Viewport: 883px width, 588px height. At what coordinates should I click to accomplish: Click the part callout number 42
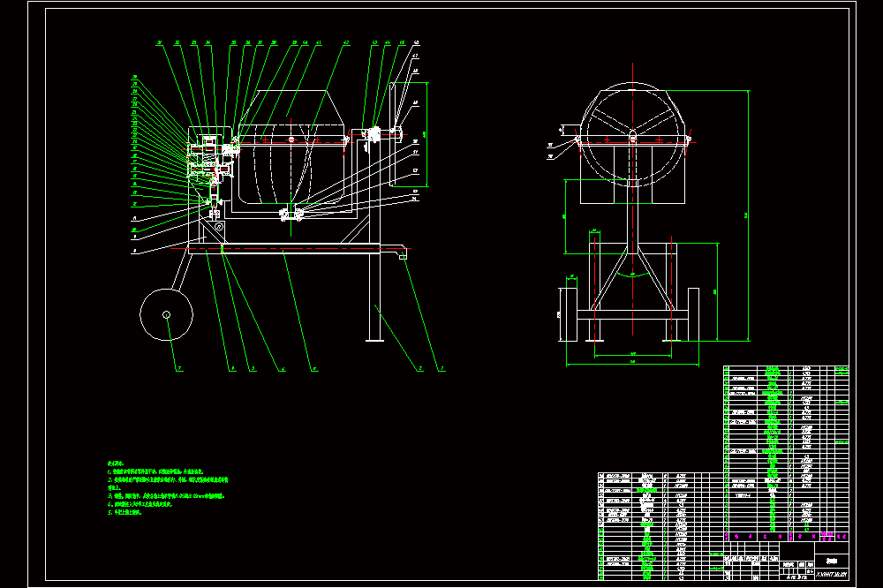(x=346, y=42)
